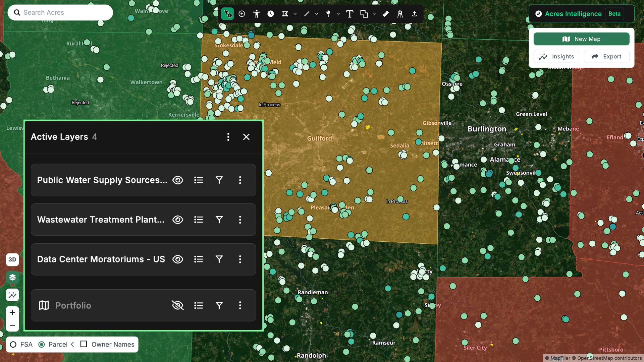Hide Data Center Moratoriums layer
This screenshot has width=644, height=362.
click(x=178, y=259)
